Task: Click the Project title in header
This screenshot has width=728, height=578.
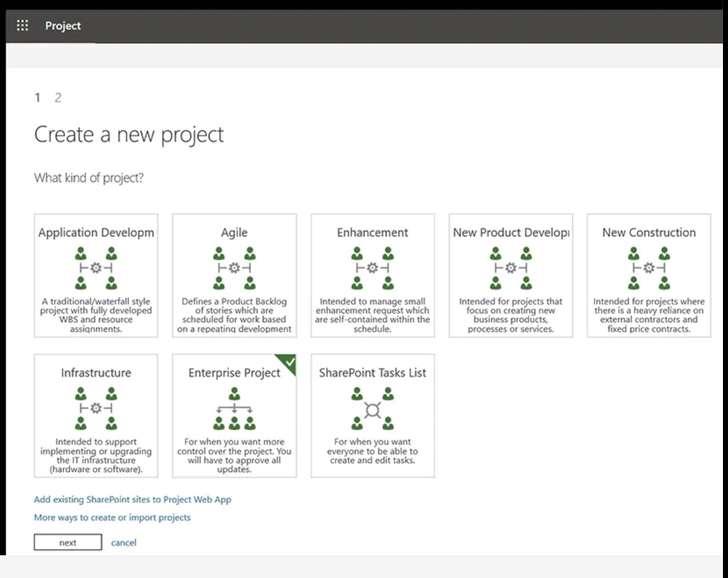Action: click(x=63, y=26)
